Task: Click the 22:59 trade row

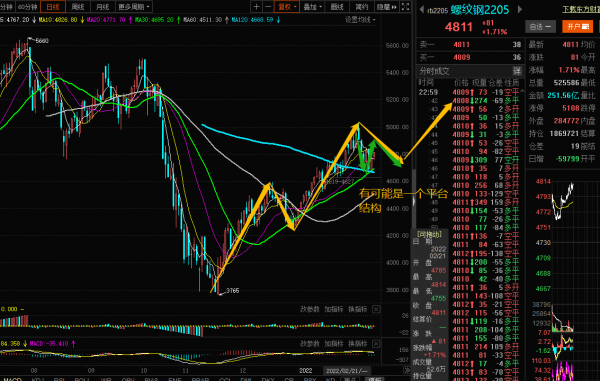Action: (468, 92)
